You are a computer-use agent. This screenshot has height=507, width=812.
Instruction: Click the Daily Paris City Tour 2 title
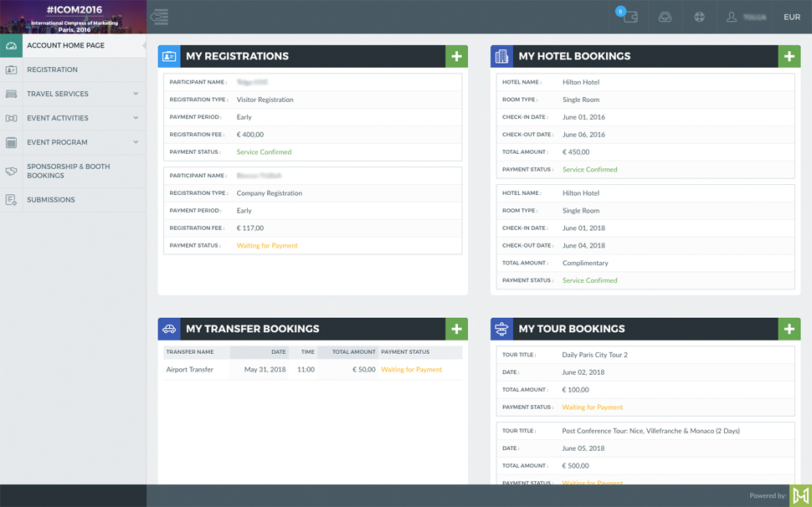click(595, 355)
